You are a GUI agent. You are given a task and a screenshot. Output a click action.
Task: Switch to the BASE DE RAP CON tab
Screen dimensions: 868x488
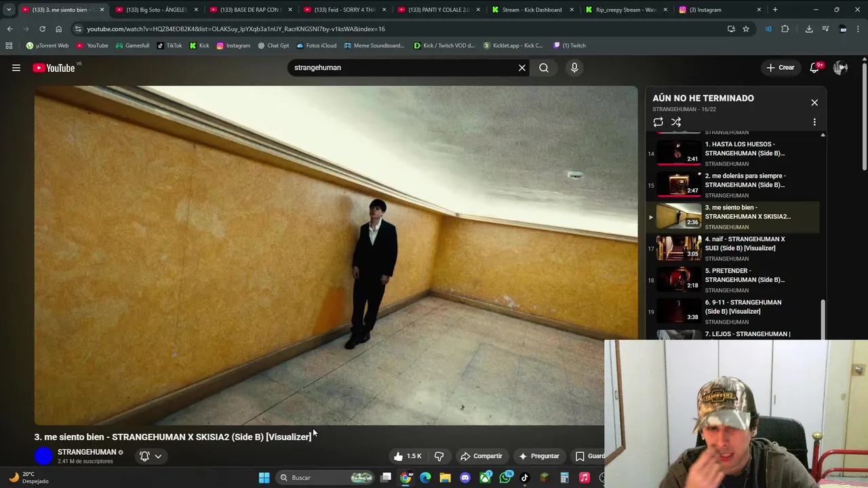tap(251, 9)
